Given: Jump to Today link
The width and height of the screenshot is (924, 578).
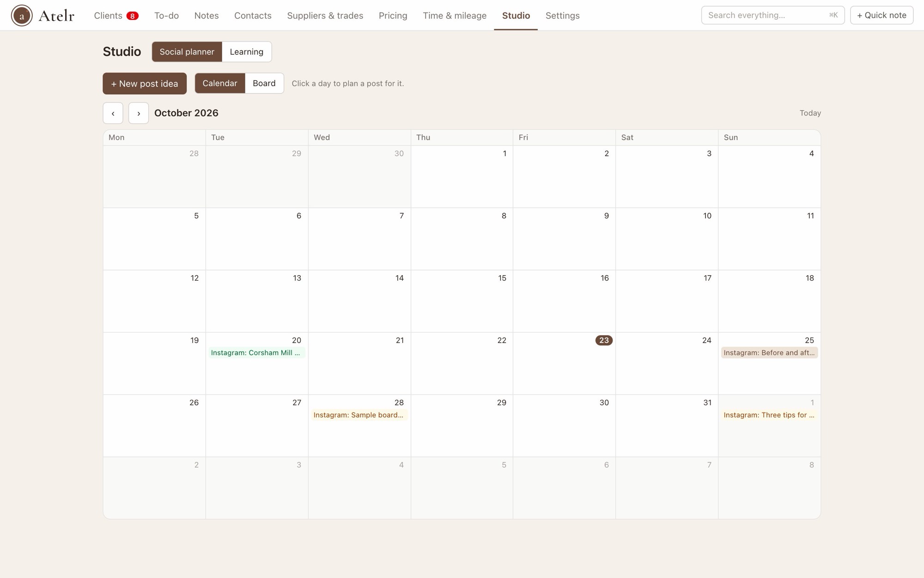Looking at the screenshot, I should (x=810, y=113).
